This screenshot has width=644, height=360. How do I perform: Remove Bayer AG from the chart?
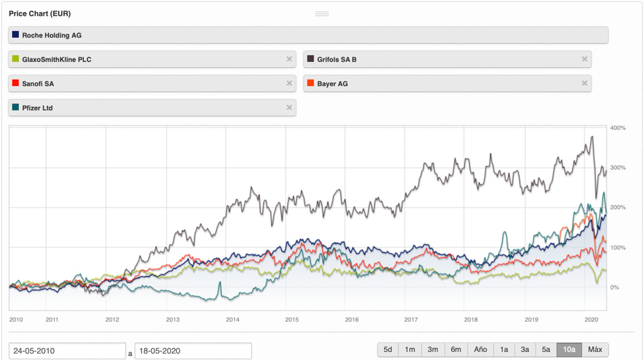[584, 83]
